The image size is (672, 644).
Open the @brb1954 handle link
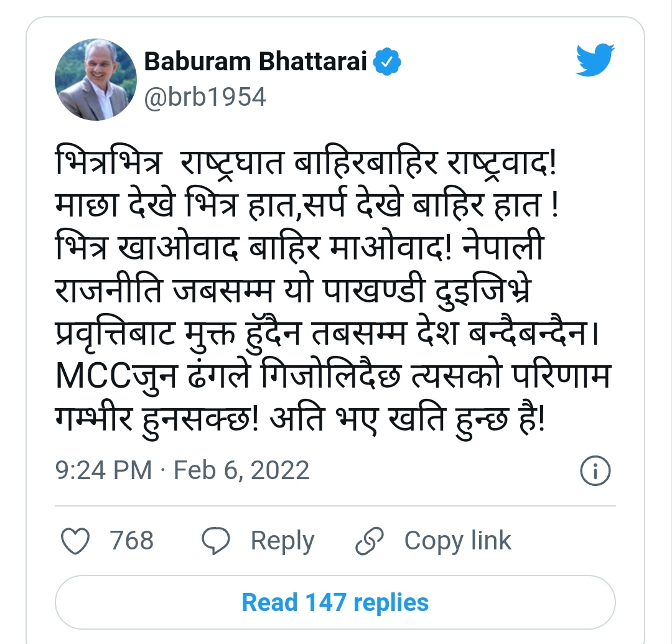pyautogui.click(x=205, y=97)
